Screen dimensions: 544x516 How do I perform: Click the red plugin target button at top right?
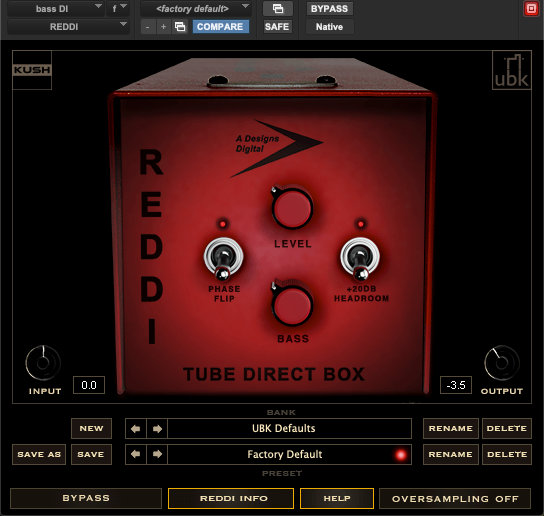[531, 9]
